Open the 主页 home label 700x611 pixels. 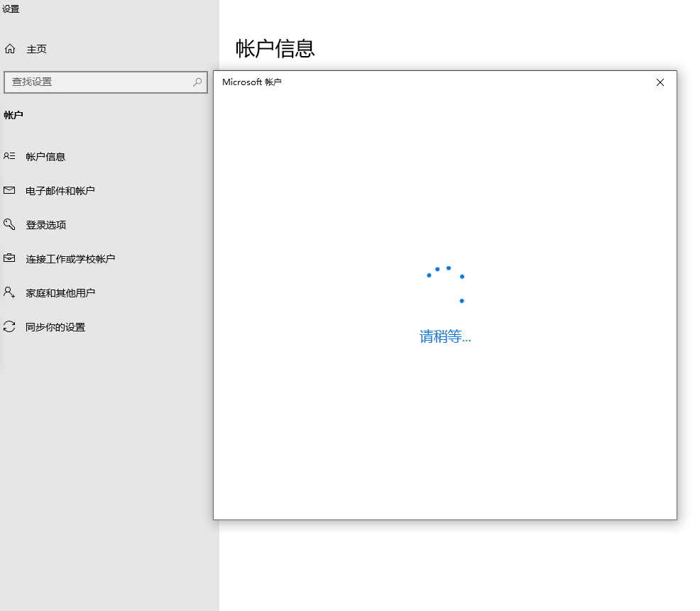36,49
